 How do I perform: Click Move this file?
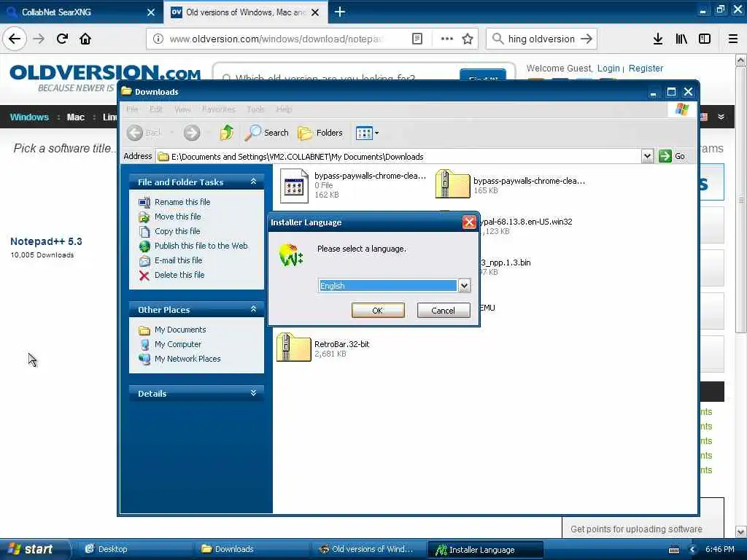coord(178,217)
